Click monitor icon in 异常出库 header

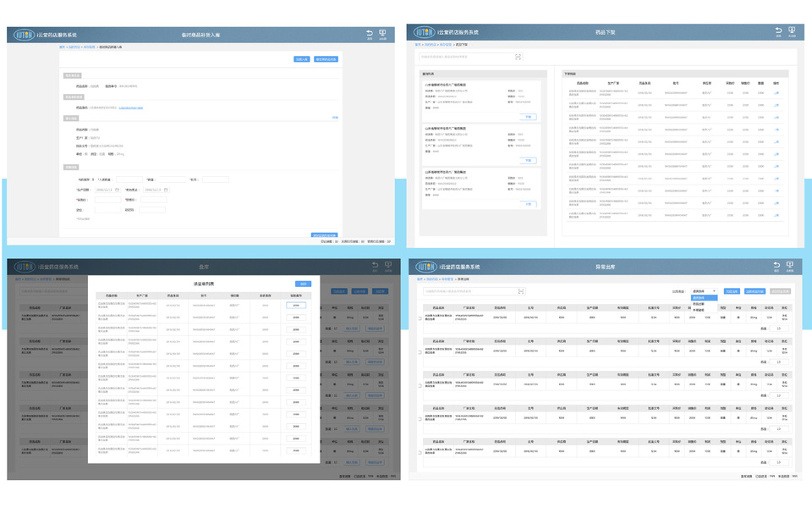[x=790, y=265]
